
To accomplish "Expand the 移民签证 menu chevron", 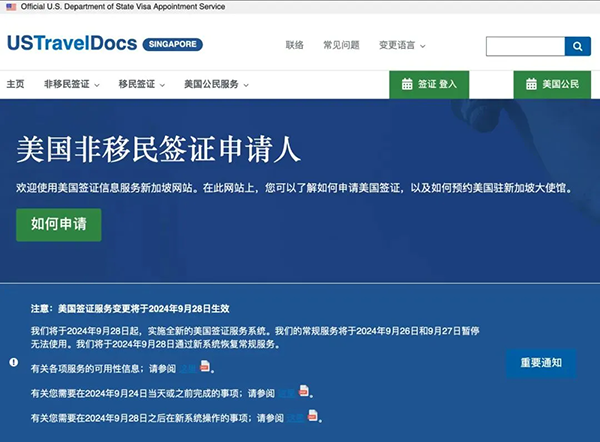I will pyautogui.click(x=162, y=85).
